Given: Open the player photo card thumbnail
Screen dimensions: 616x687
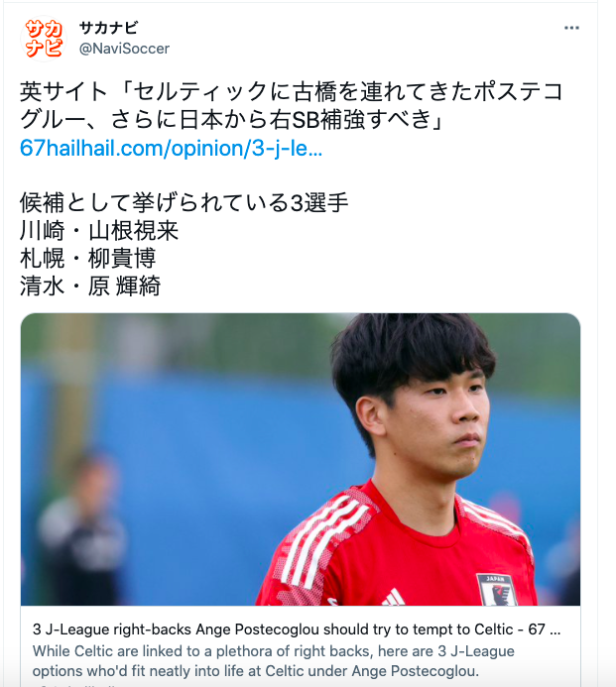Looking at the screenshot, I should pos(301,459).
